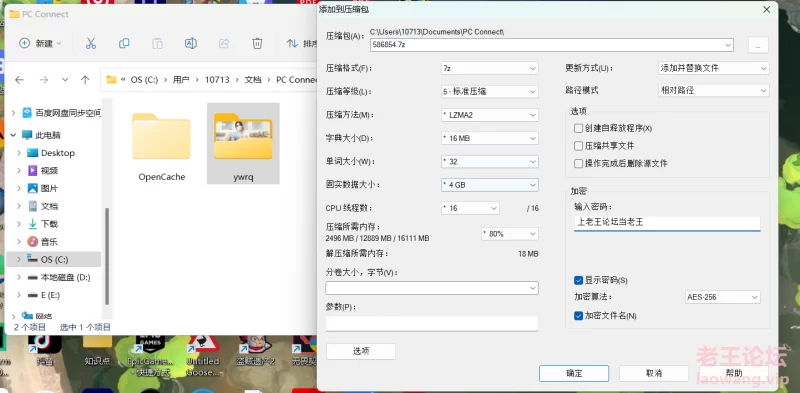Uncheck the 显示密码 checkbox
This screenshot has height=393, width=800.
point(578,280)
